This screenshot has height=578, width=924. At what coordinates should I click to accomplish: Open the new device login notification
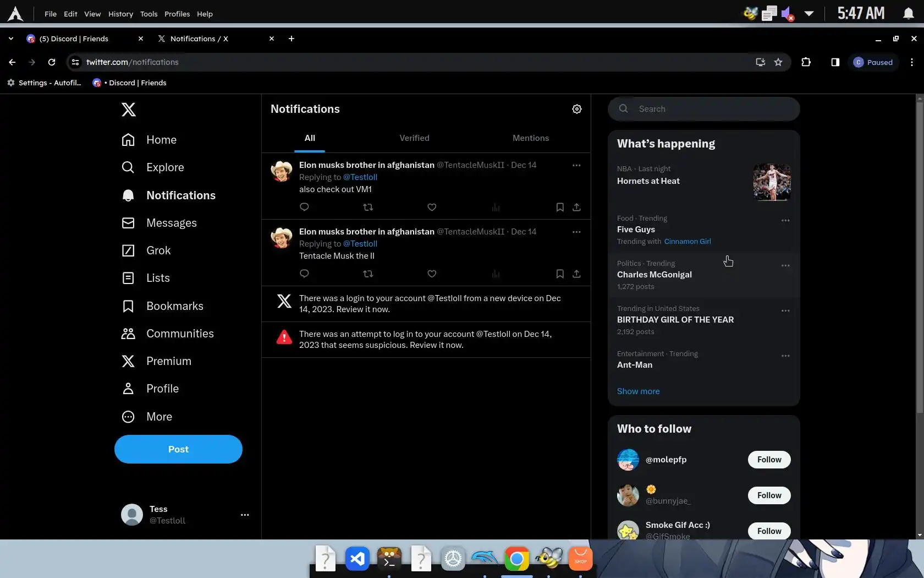tap(426, 304)
